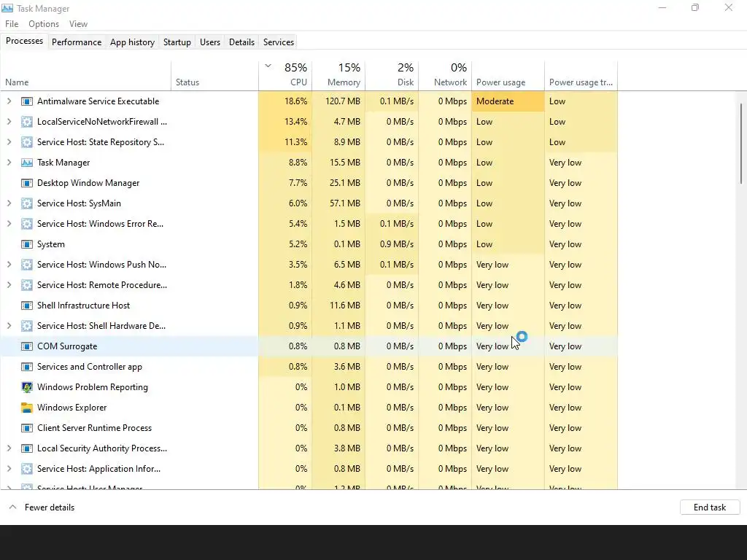Viewport: 747px width, 560px height.
Task: Sort by the Disk column header
Action: pyautogui.click(x=392, y=75)
